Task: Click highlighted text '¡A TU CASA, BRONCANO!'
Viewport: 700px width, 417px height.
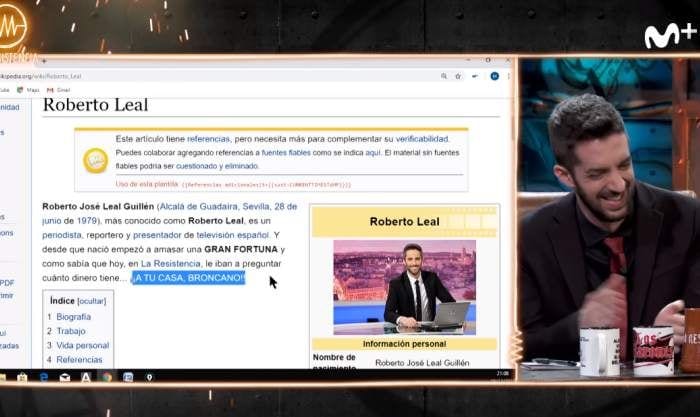Action: 188,278
